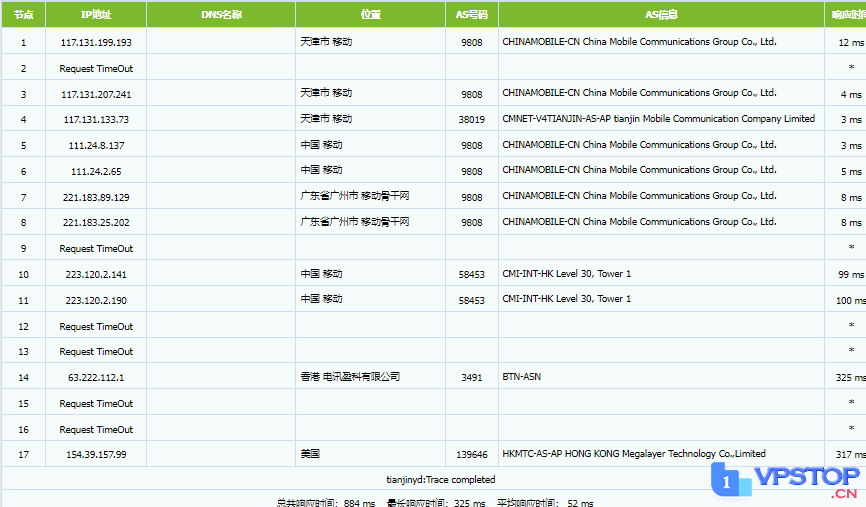Click 天津市 移动 location in node 3 row

[x=326, y=93]
